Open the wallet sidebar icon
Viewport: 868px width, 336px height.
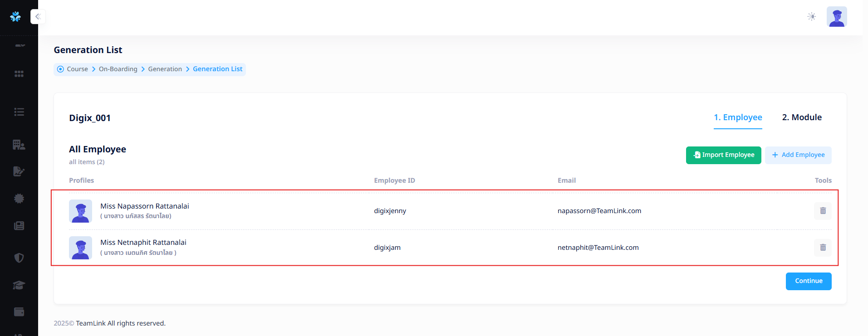[19, 312]
